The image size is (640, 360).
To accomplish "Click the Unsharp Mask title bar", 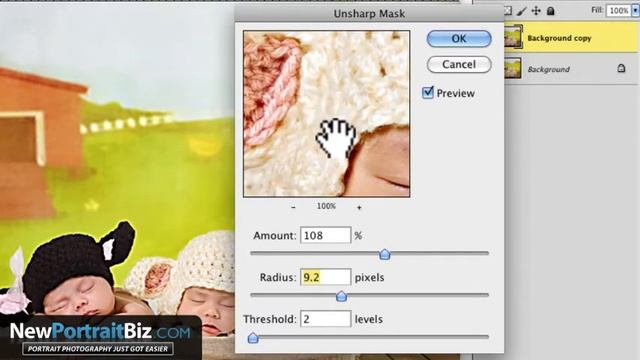I will click(x=369, y=13).
